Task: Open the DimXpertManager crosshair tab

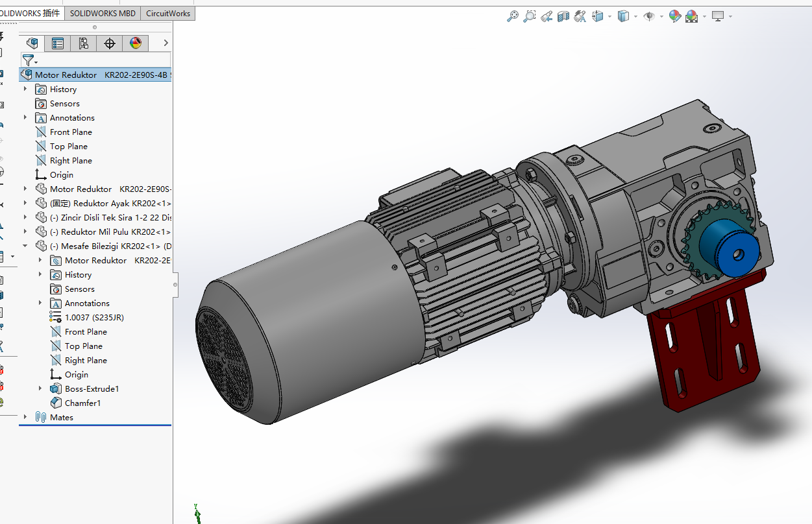Action: 110,43
